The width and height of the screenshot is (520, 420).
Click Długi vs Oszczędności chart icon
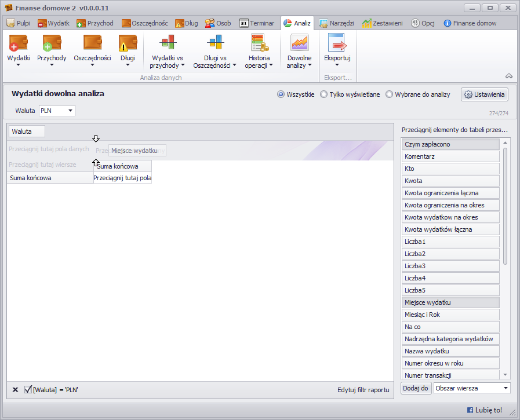point(215,43)
